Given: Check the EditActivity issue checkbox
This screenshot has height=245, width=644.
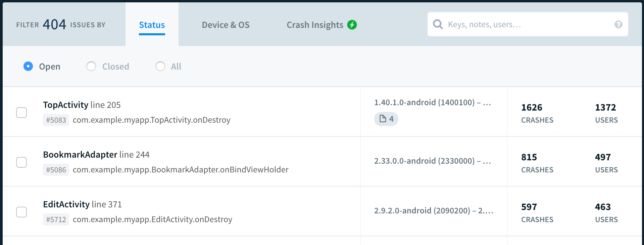Looking at the screenshot, I should (x=21, y=212).
